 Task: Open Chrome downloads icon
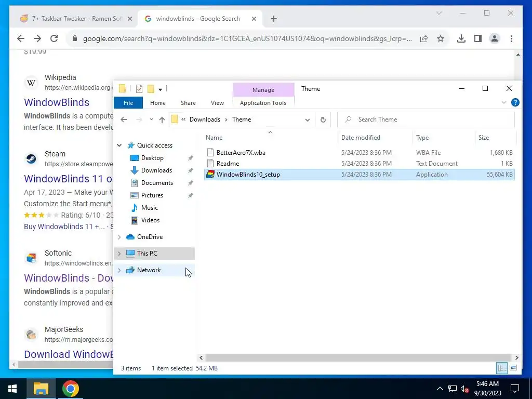pos(461,38)
